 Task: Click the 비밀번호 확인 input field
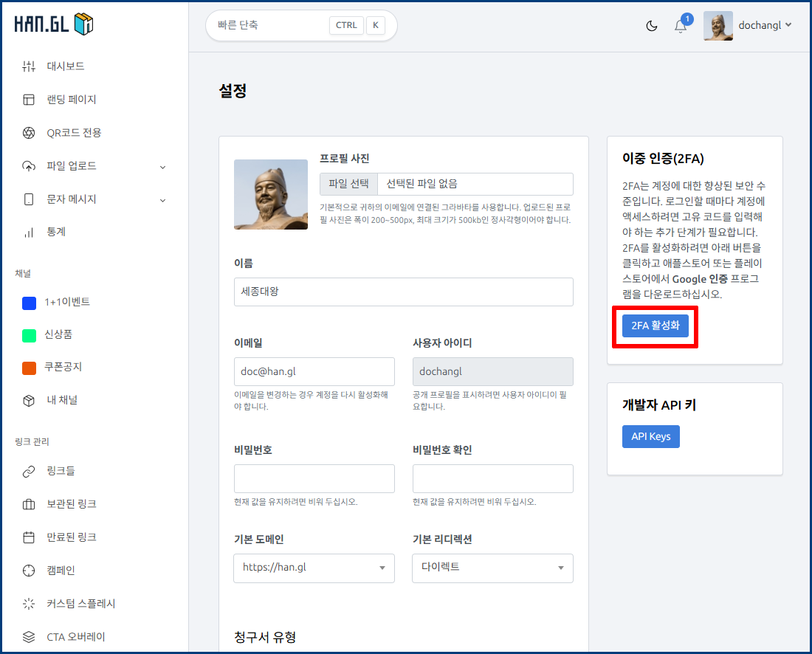tap(492, 478)
